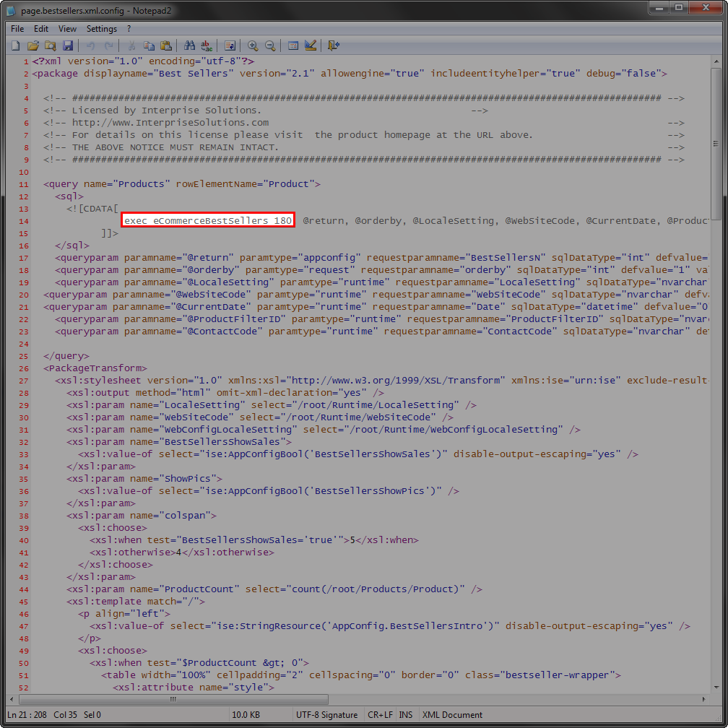Click the highlighted exec eCommerceBestSellers text
This screenshot has height=728, width=728.
(208, 220)
